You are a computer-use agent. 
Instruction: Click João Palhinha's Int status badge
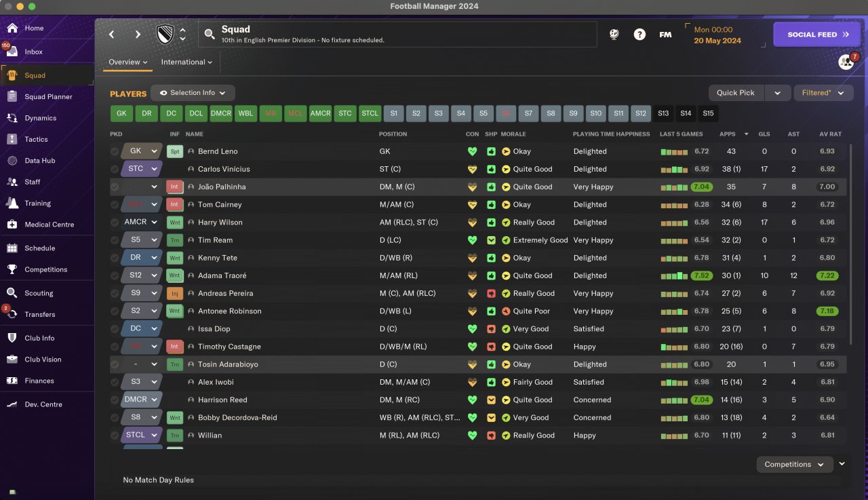[175, 187]
